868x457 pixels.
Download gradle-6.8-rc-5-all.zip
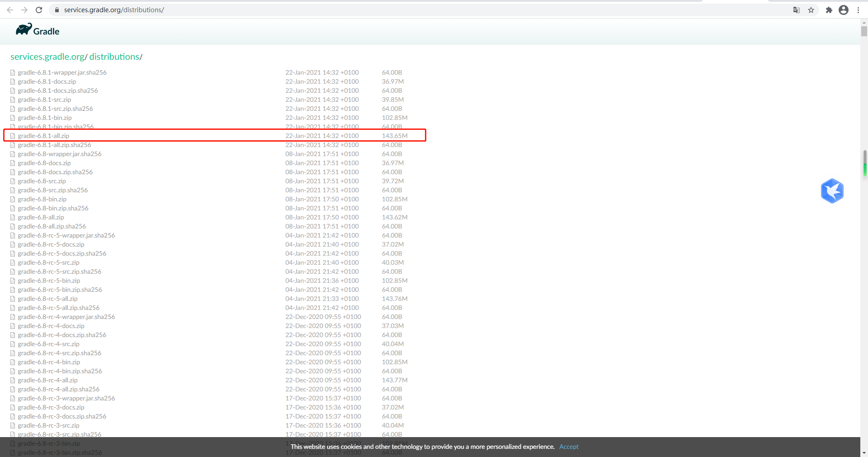coord(47,299)
